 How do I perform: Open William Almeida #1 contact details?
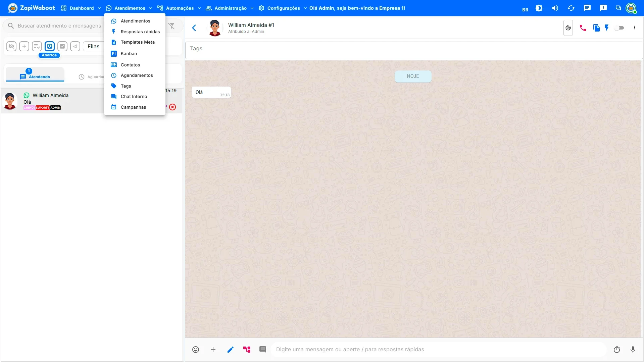251,25
